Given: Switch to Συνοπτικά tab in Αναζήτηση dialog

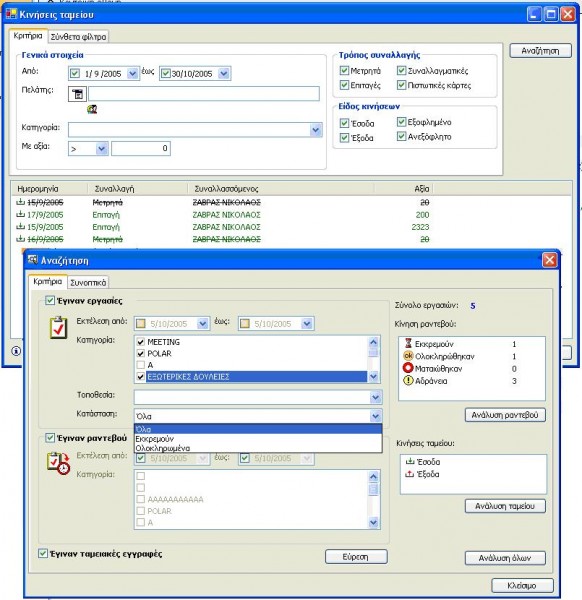Looking at the screenshot, I should 88,282.
